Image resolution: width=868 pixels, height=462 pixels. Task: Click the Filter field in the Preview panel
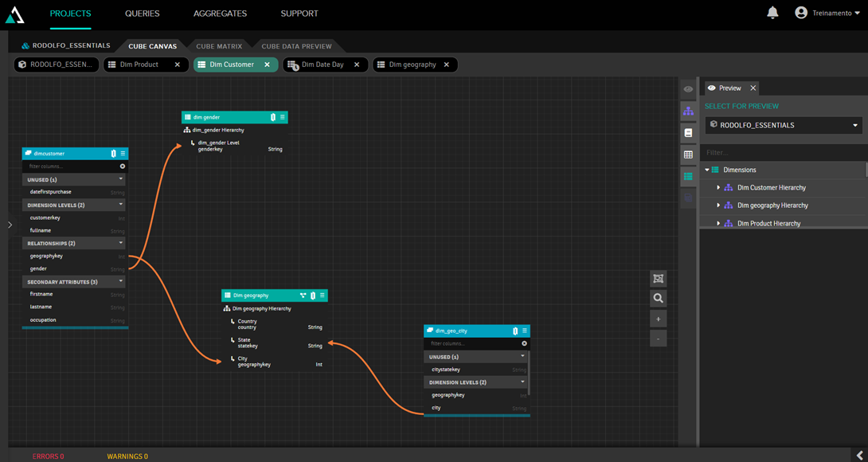click(x=780, y=152)
